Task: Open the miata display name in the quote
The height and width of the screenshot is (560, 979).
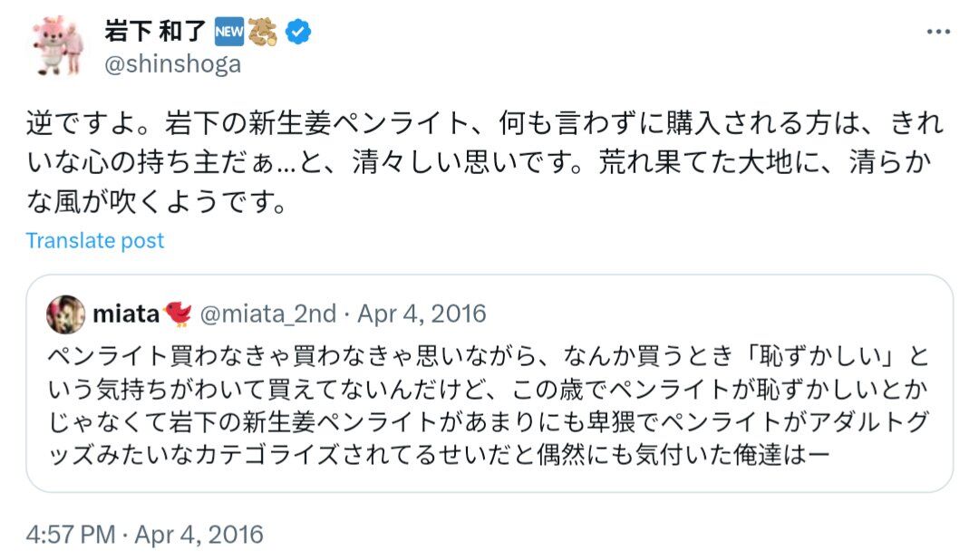Action: [x=126, y=314]
